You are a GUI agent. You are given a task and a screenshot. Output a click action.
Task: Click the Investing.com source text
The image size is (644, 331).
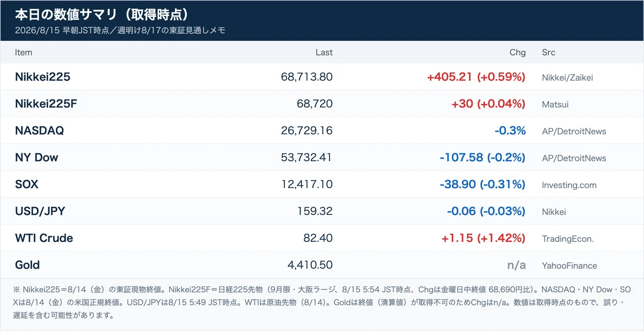pos(569,185)
